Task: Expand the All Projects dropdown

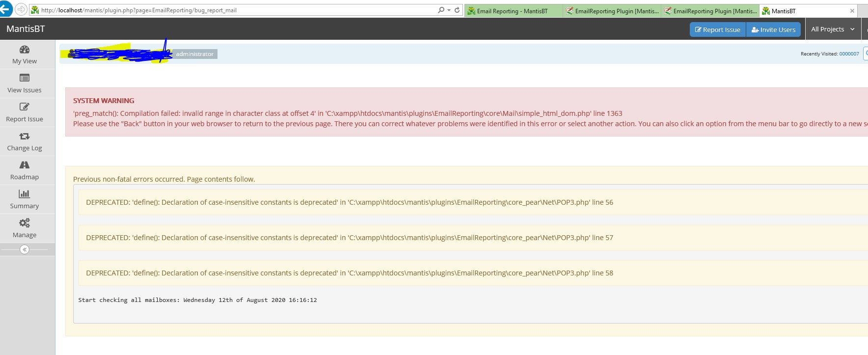Action: click(x=833, y=29)
